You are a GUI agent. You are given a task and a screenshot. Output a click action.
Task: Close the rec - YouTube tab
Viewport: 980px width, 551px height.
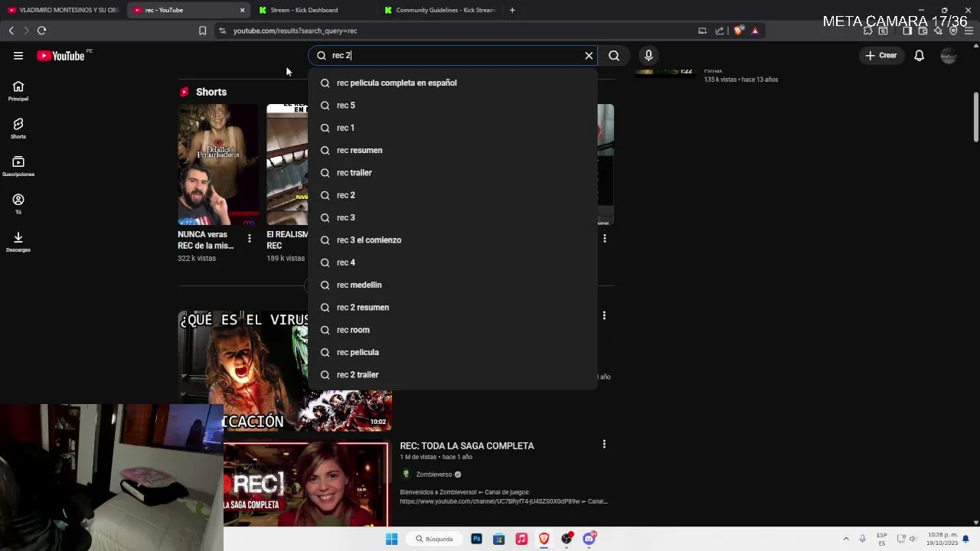pos(242,10)
